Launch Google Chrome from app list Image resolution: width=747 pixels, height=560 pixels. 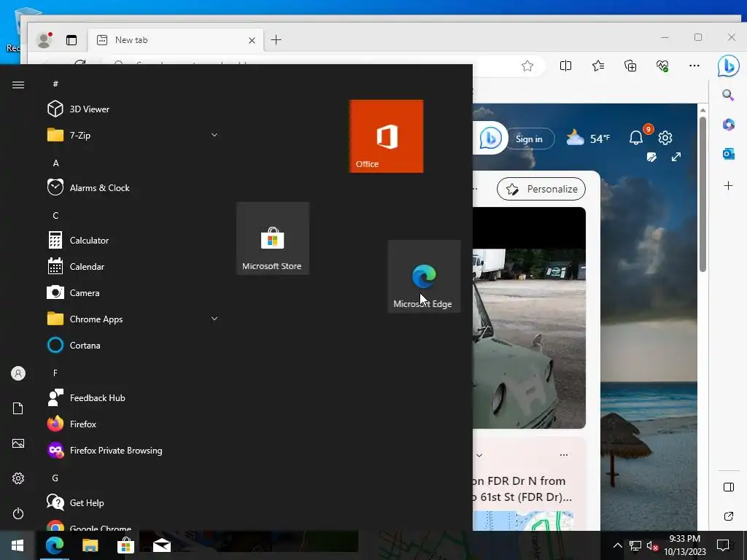tap(133, 526)
